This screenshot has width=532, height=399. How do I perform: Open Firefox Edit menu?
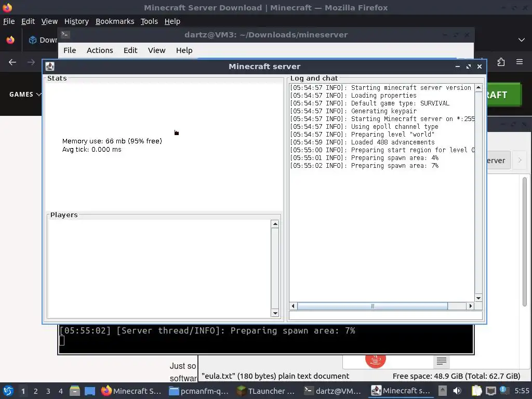pyautogui.click(x=28, y=21)
